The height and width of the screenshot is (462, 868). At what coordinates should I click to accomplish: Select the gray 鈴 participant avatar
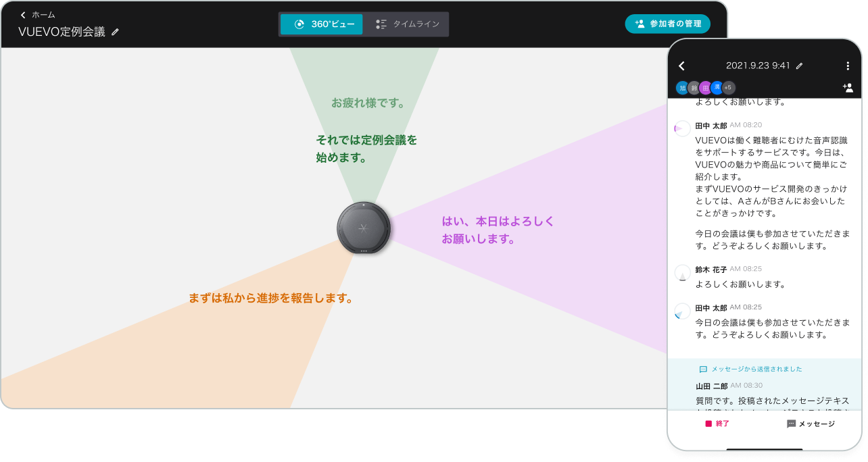pyautogui.click(x=694, y=88)
